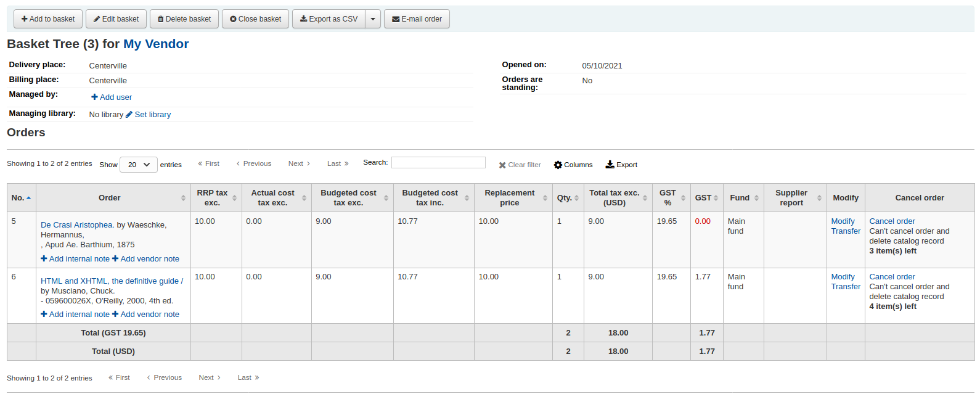Click Edit basket pencil button
The height and width of the screenshot is (399, 980).
[x=116, y=19]
